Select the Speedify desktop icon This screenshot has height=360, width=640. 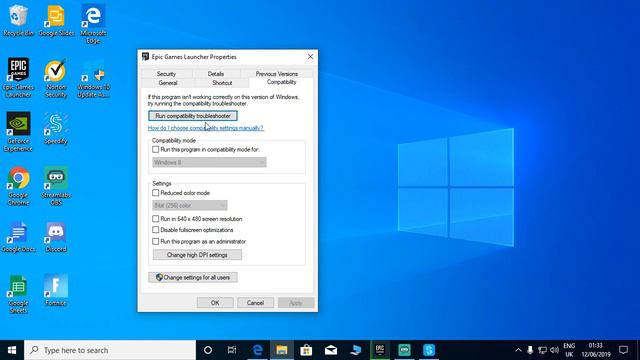56,128
